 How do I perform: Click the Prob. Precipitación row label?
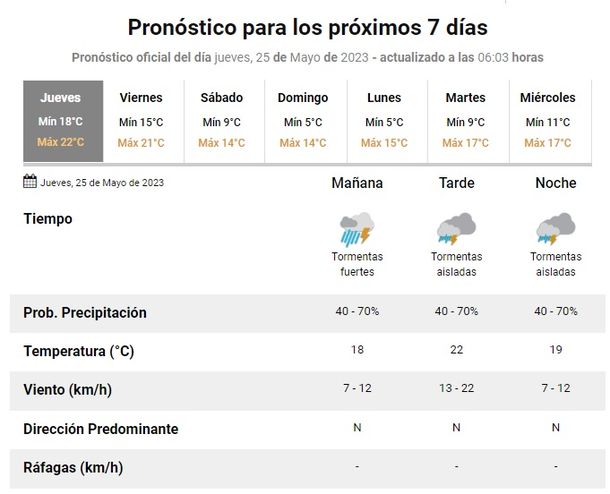(x=85, y=313)
